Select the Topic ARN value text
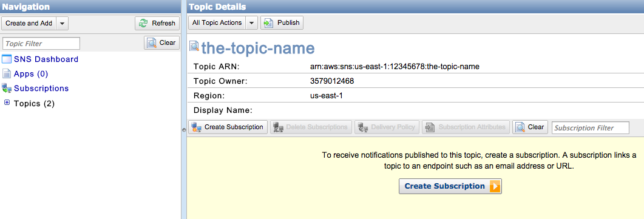Image resolution: width=644 pixels, height=219 pixels. point(395,67)
